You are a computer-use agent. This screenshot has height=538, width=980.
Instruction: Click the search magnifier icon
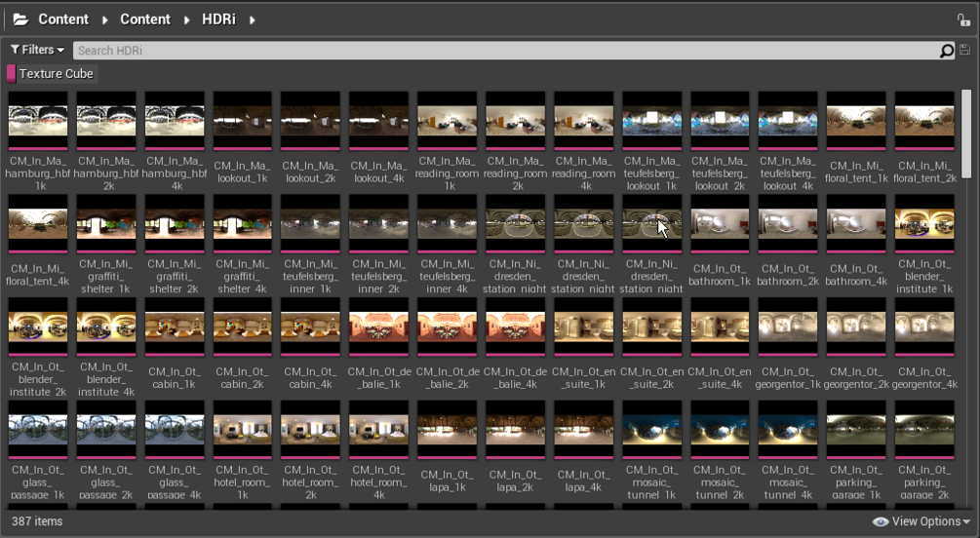947,51
